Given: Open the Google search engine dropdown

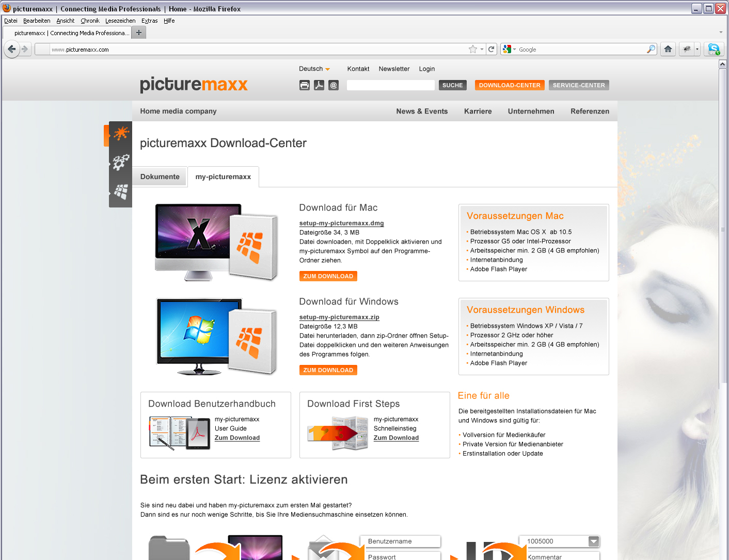Looking at the screenshot, I should (x=509, y=49).
